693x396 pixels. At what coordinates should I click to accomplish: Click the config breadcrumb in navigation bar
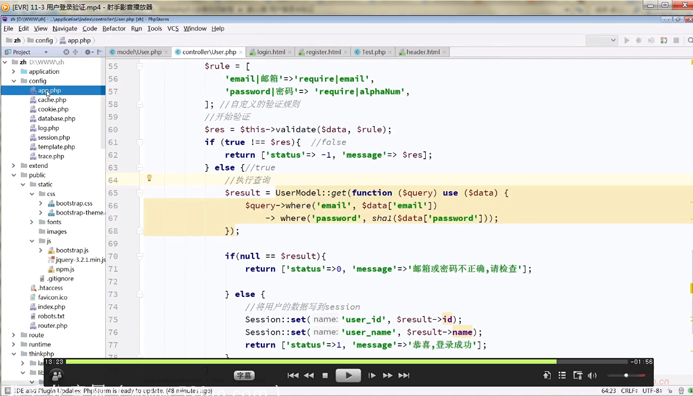pos(44,40)
